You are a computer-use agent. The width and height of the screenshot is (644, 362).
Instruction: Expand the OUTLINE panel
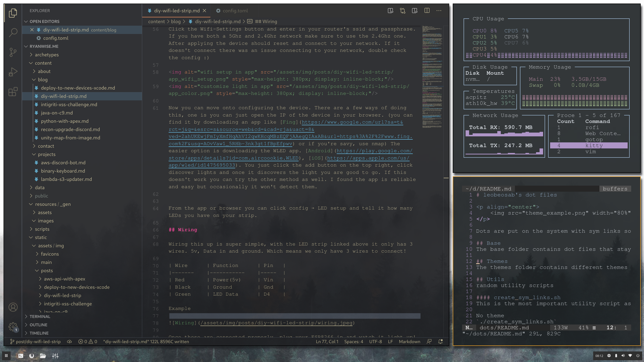click(x=38, y=325)
